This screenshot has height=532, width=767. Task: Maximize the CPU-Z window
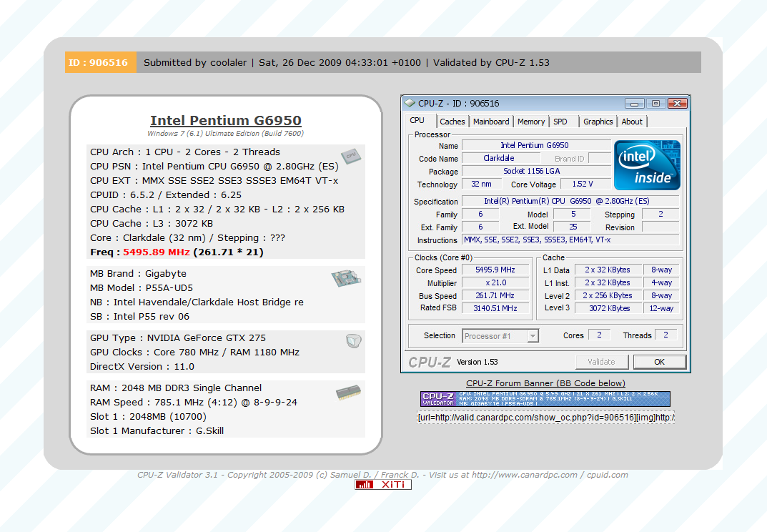click(655, 103)
